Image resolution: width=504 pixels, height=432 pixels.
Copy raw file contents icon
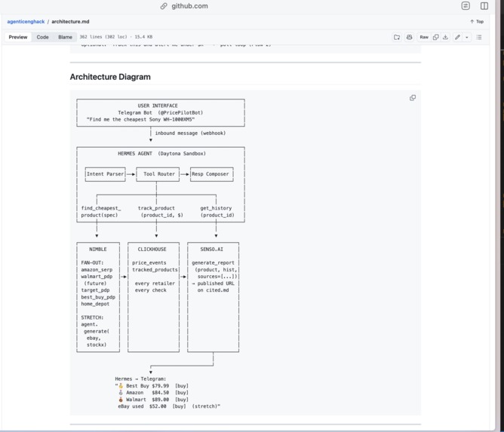(x=436, y=37)
